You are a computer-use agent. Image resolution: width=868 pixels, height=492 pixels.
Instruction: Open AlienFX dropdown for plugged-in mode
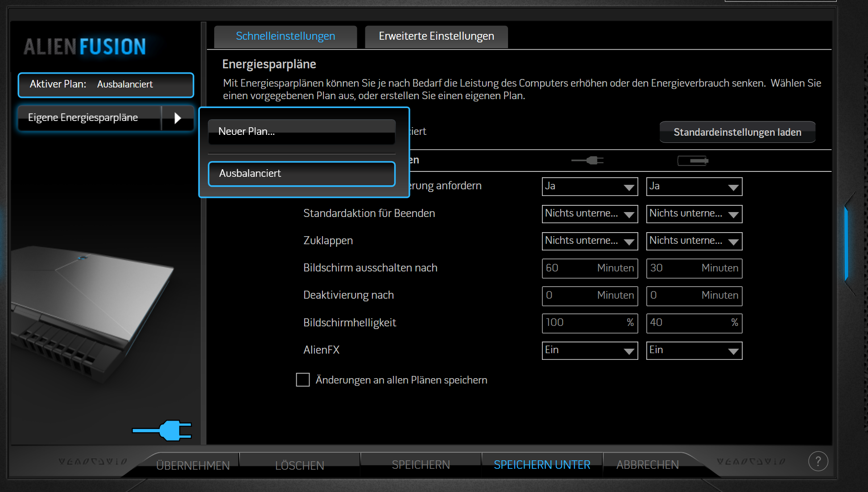coord(590,350)
